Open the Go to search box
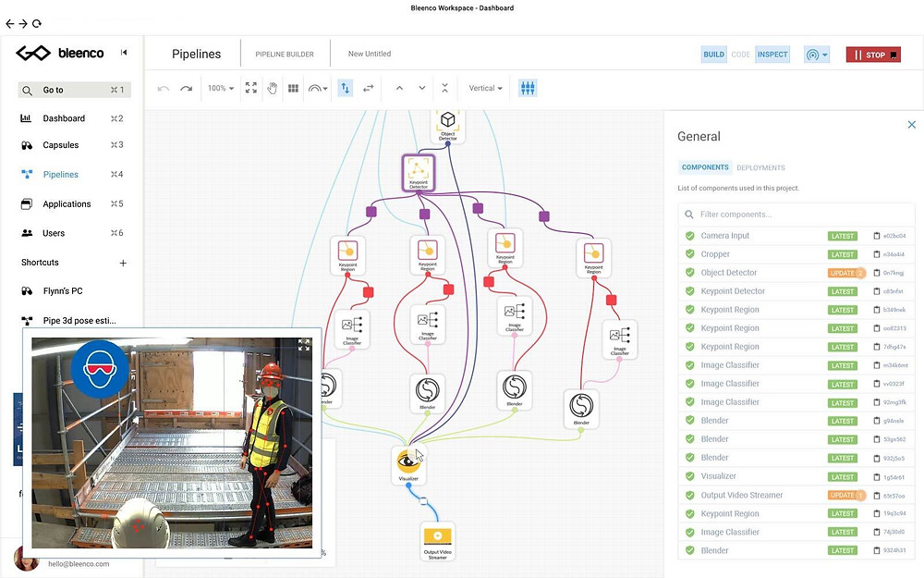Viewport: 924px width, 578px height. (74, 90)
